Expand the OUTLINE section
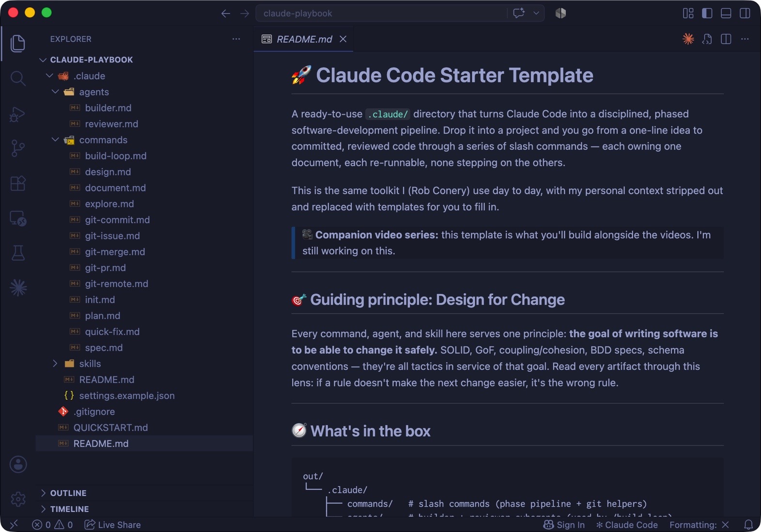 coord(68,493)
